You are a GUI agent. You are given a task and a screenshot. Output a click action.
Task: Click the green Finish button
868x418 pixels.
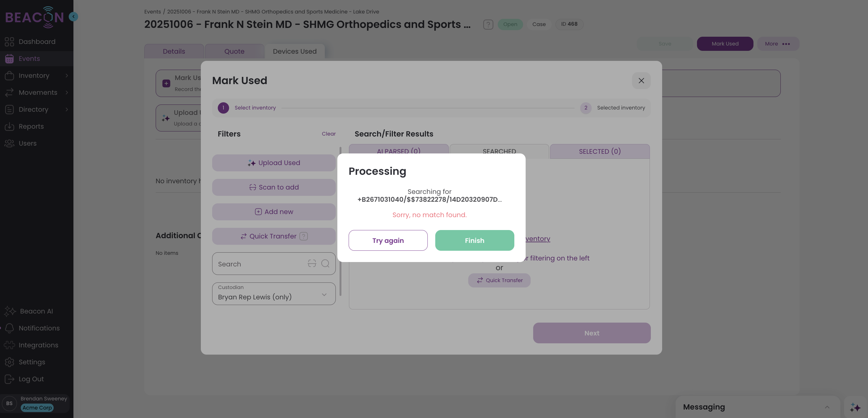point(474,240)
